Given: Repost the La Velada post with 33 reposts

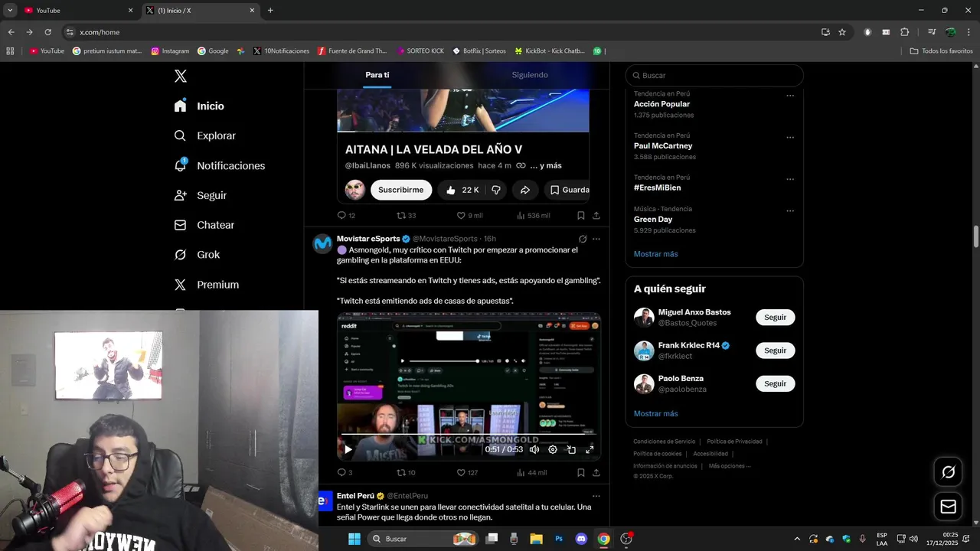Looking at the screenshot, I should click(x=406, y=216).
